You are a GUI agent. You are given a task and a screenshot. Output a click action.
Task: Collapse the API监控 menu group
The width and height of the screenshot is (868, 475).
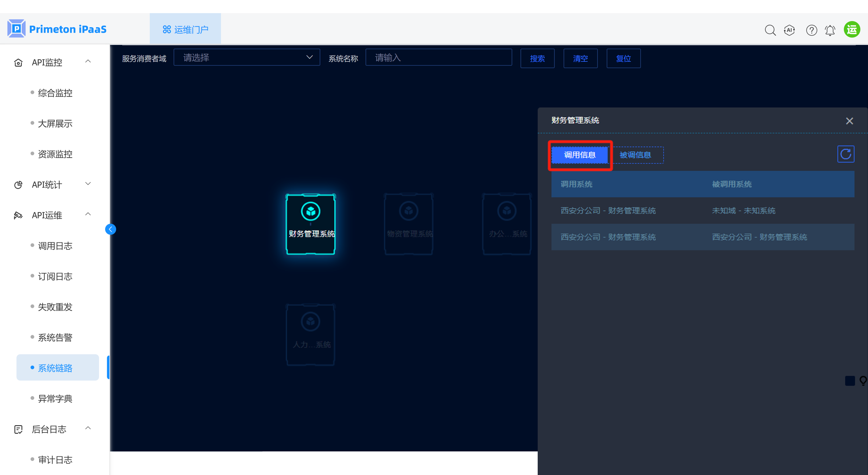click(54, 62)
